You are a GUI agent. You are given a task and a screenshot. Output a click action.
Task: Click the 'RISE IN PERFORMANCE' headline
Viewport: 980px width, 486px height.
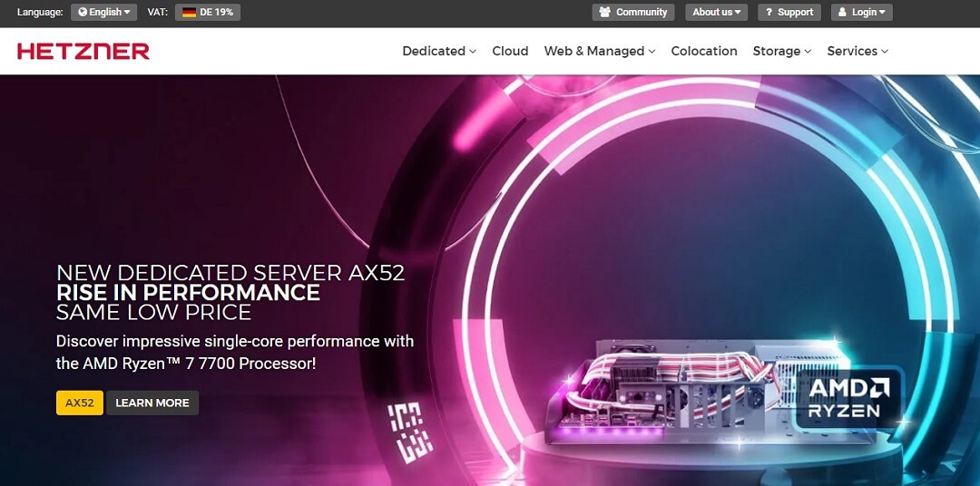point(188,292)
